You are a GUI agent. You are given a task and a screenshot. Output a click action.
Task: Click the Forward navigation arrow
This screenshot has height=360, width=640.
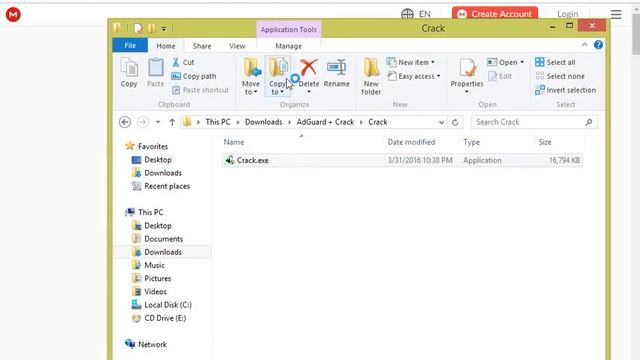(x=142, y=122)
